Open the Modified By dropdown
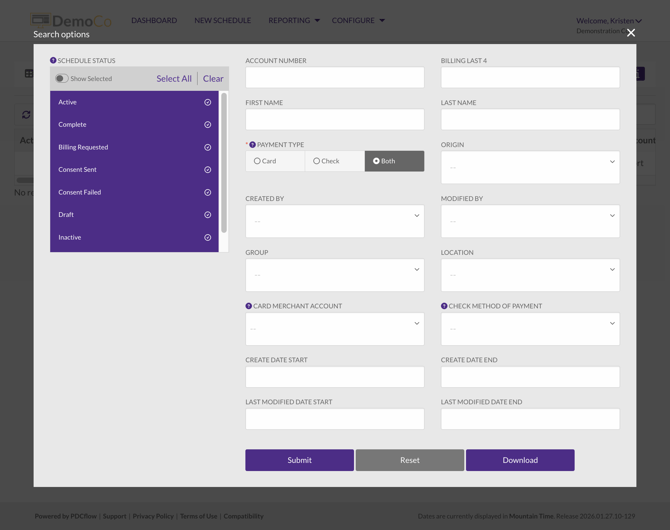Image resolution: width=670 pixels, height=530 pixels. [x=530, y=221]
